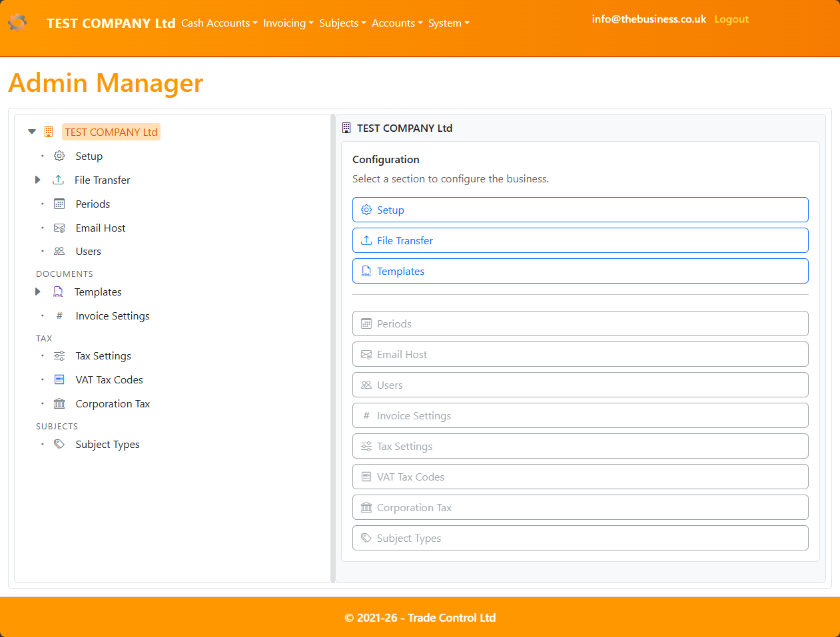Open the Email Host envelope icon
The image size is (840, 637).
click(x=59, y=228)
